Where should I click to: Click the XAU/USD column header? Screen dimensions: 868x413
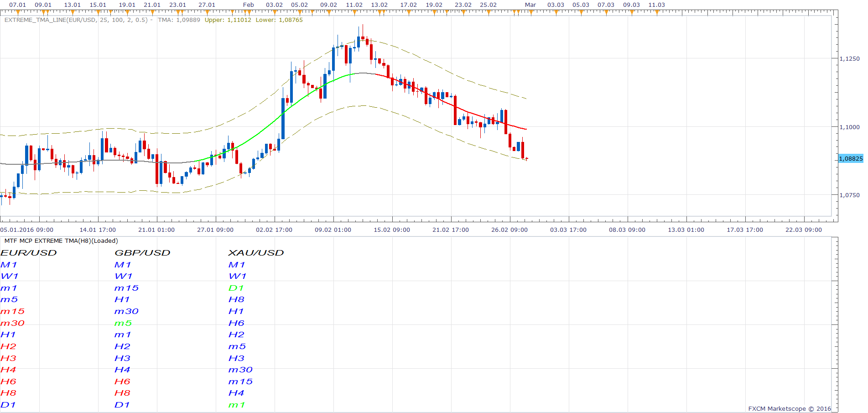pyautogui.click(x=256, y=253)
